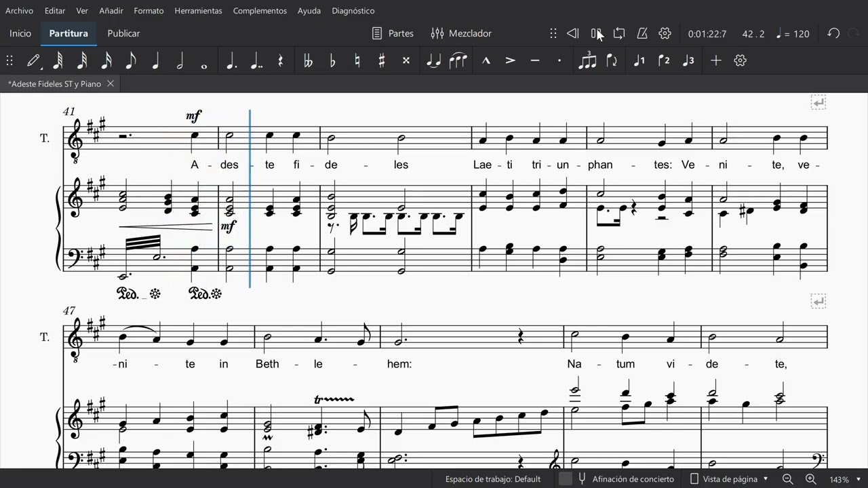Image resolution: width=868 pixels, height=488 pixels.
Task: Switch to voice 2
Action: coord(664,60)
